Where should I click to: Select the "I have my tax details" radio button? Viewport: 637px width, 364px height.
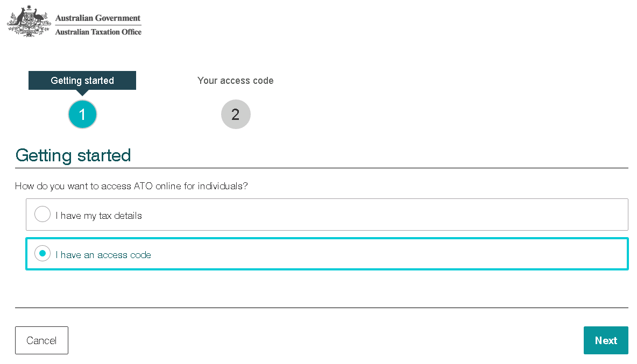click(x=43, y=215)
